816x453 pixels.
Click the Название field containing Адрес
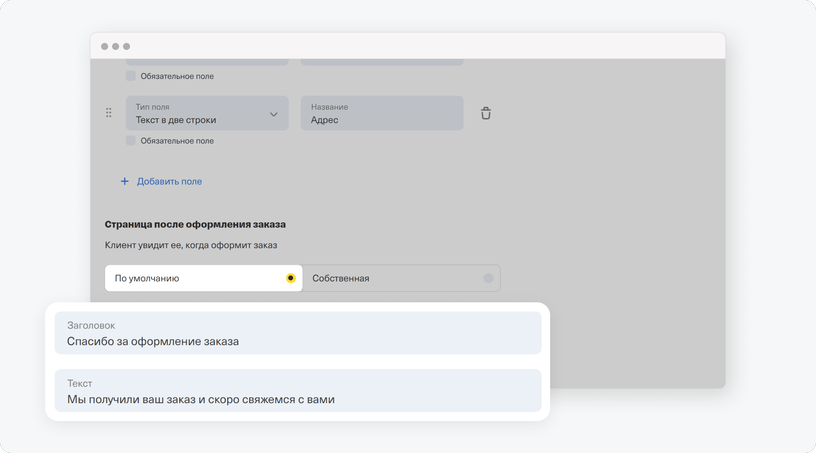pyautogui.click(x=382, y=113)
